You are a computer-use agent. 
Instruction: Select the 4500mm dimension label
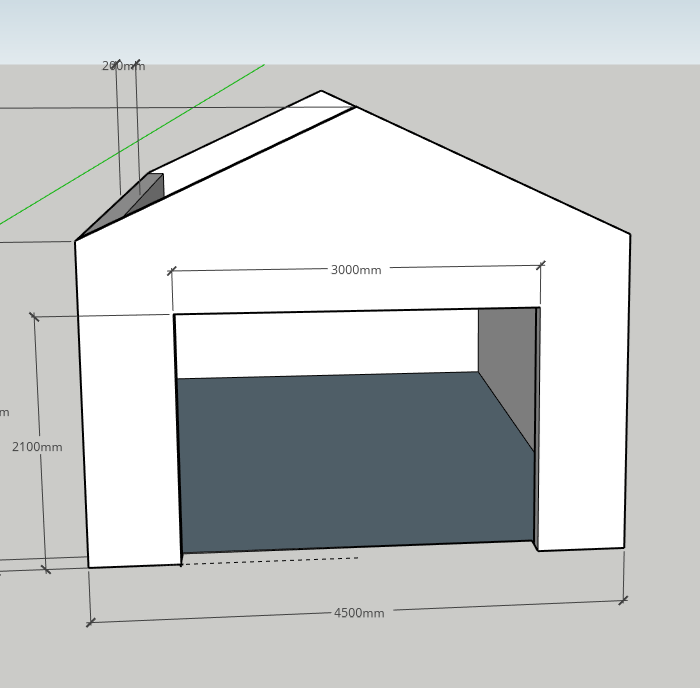tap(359, 613)
